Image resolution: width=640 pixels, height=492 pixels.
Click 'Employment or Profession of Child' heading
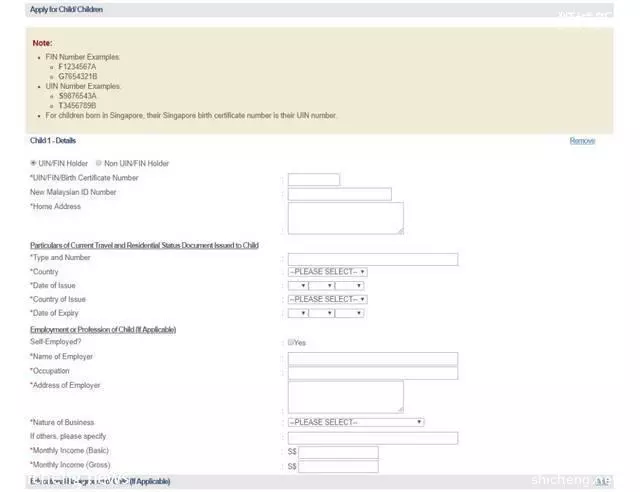coord(103,329)
